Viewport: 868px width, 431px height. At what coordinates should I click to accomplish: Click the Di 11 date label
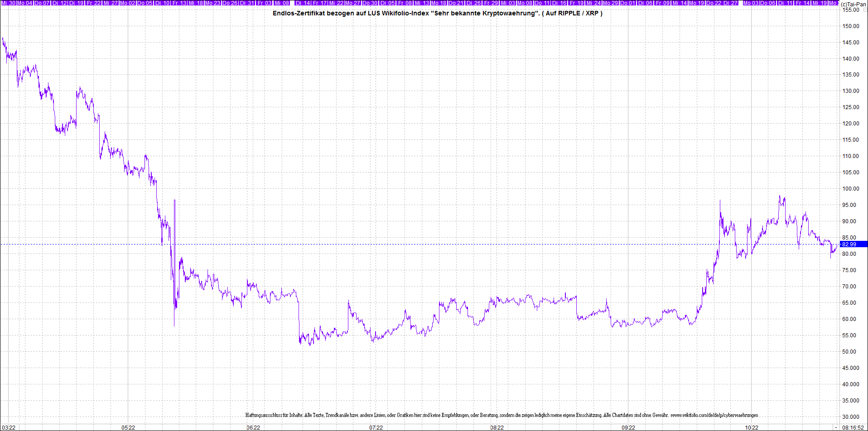786,3
